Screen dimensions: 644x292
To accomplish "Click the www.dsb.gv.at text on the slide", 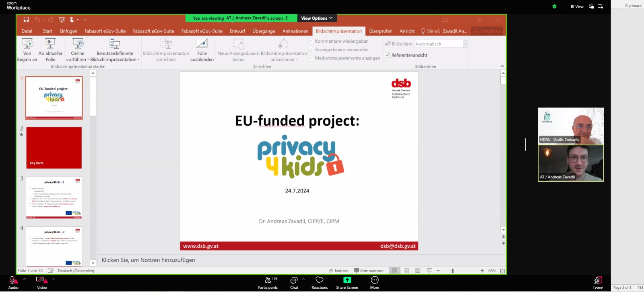I will pyautogui.click(x=200, y=246).
